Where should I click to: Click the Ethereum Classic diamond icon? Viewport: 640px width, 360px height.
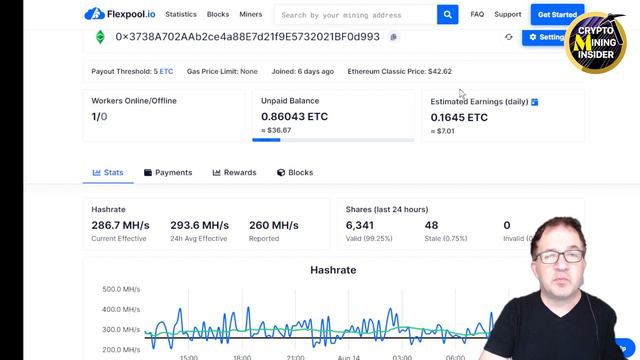[100, 37]
